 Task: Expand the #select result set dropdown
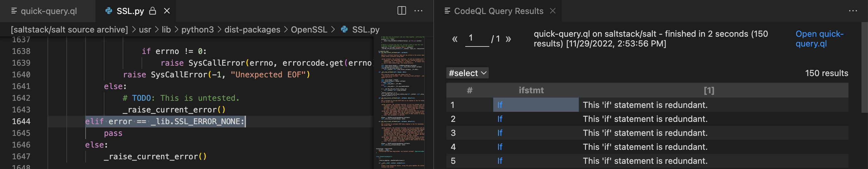(468, 73)
